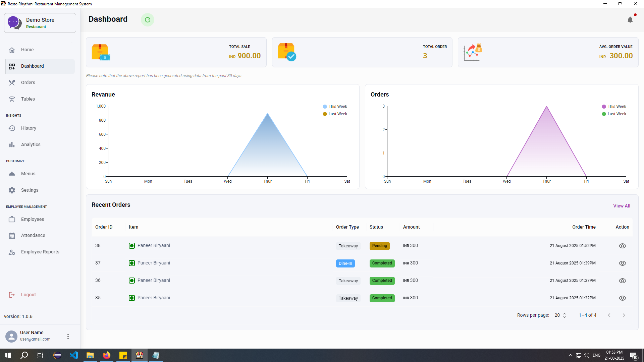Open the Orders section from the sidebar
644x362 pixels.
tap(28, 82)
